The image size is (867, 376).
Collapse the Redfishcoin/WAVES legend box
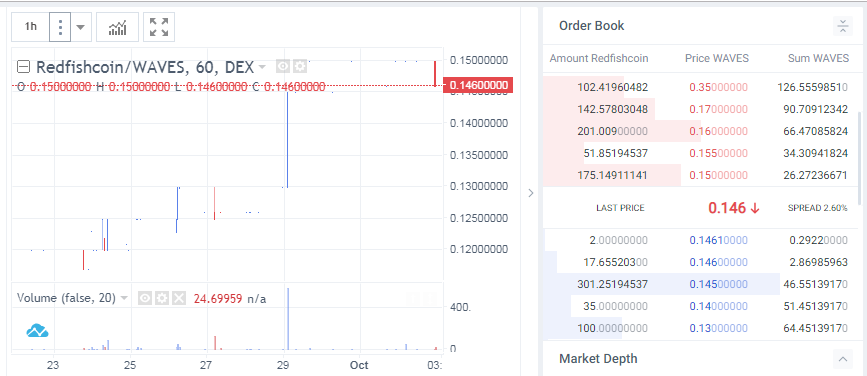(x=23, y=67)
